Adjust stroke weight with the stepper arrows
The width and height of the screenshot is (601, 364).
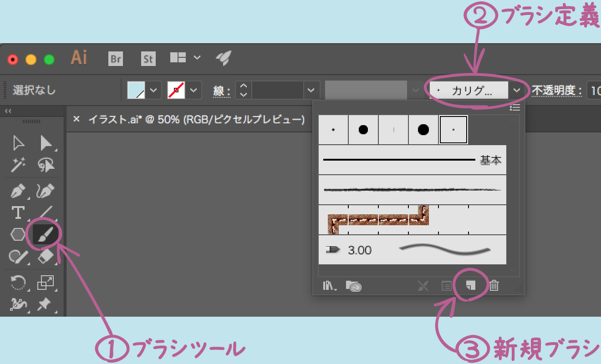[x=243, y=90]
